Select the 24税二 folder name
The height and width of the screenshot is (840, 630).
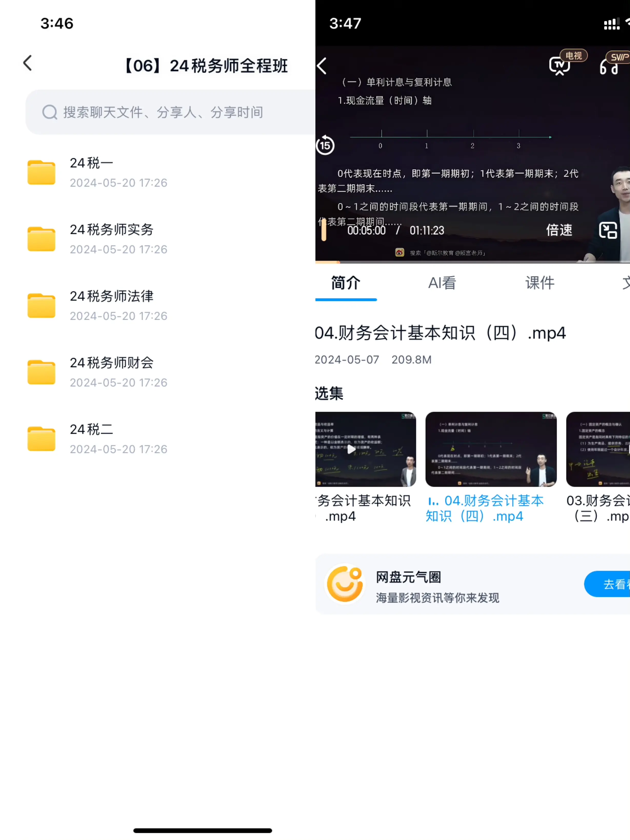[92, 429]
